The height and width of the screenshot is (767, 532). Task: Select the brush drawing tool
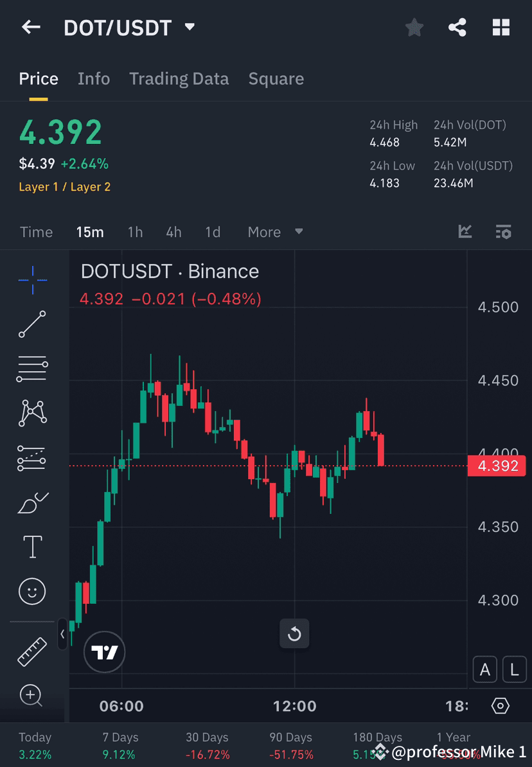(32, 502)
